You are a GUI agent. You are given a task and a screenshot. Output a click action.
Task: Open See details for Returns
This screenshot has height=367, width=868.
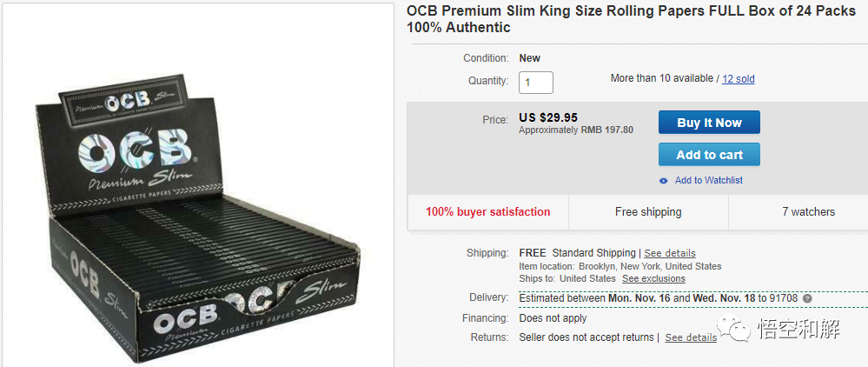691,337
